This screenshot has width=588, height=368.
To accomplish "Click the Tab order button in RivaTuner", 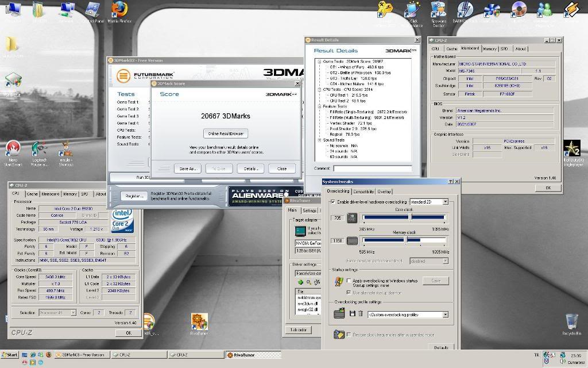I will coord(298,329).
